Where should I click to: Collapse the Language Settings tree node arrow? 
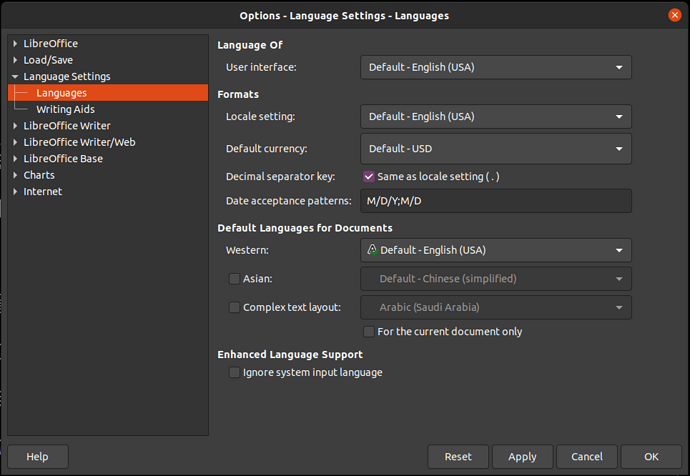(x=15, y=77)
